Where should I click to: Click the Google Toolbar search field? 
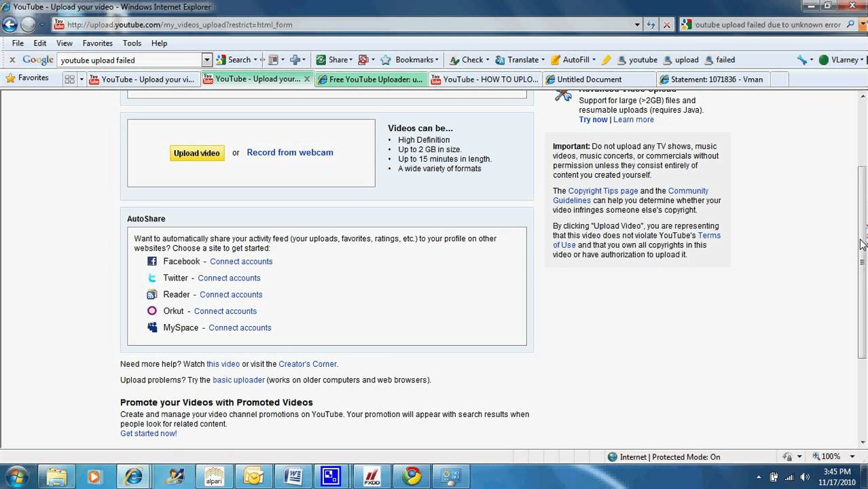(x=130, y=60)
